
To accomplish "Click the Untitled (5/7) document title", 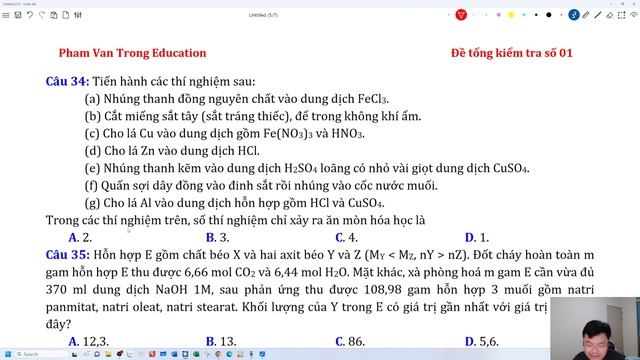I will click(x=263, y=15).
